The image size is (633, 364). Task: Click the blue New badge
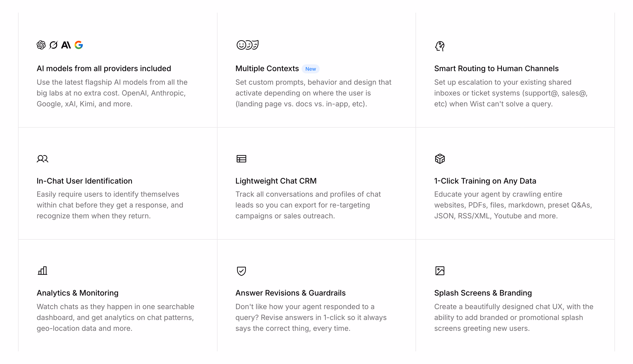[310, 69]
